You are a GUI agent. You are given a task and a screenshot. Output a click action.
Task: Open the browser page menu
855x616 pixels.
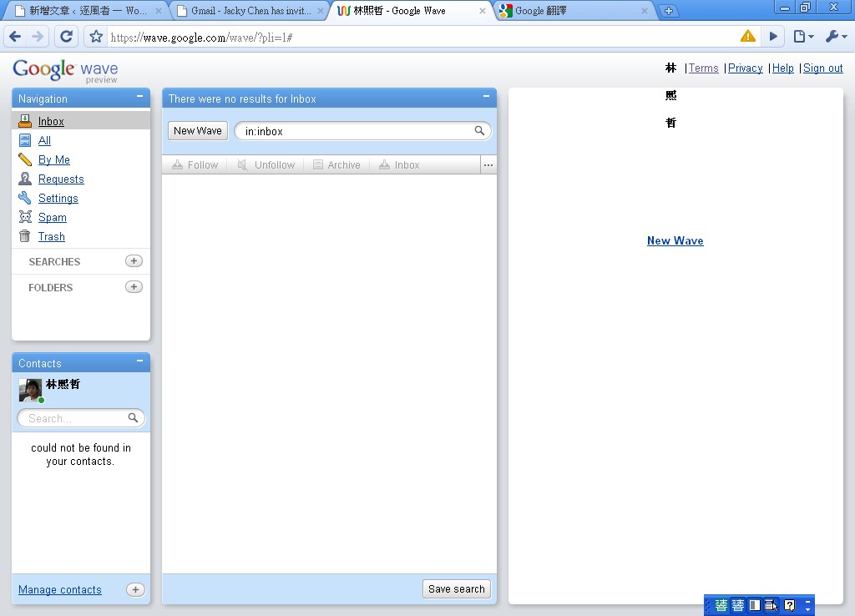[x=803, y=37]
